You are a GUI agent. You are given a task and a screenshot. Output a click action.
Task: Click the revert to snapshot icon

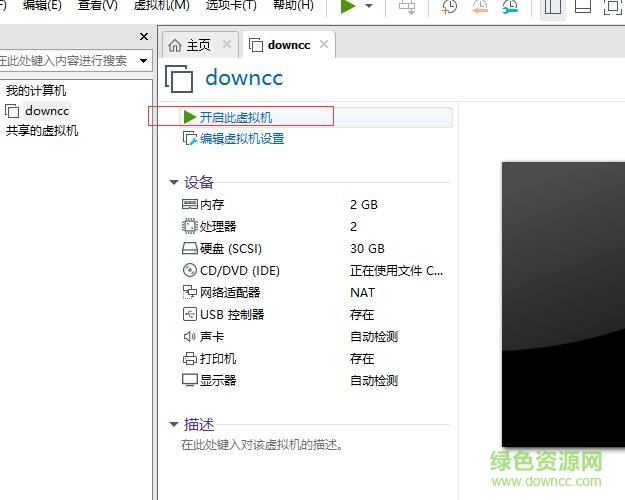[x=480, y=7]
